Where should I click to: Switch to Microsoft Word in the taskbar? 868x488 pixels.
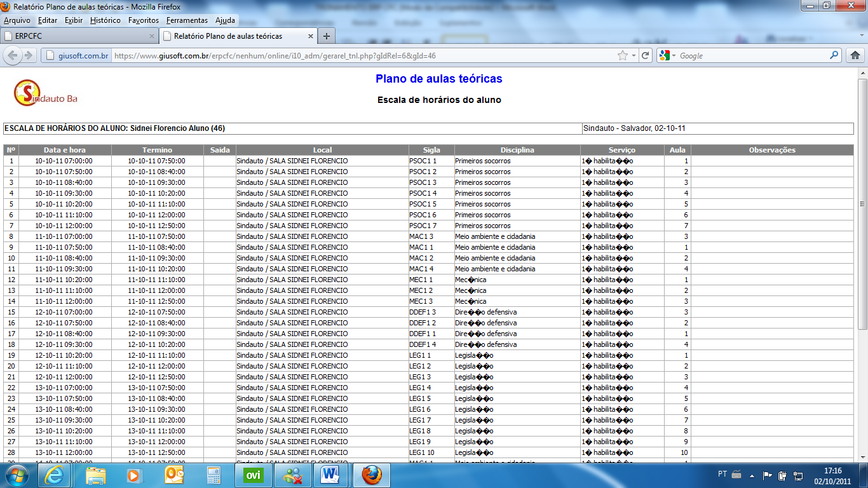tap(332, 475)
